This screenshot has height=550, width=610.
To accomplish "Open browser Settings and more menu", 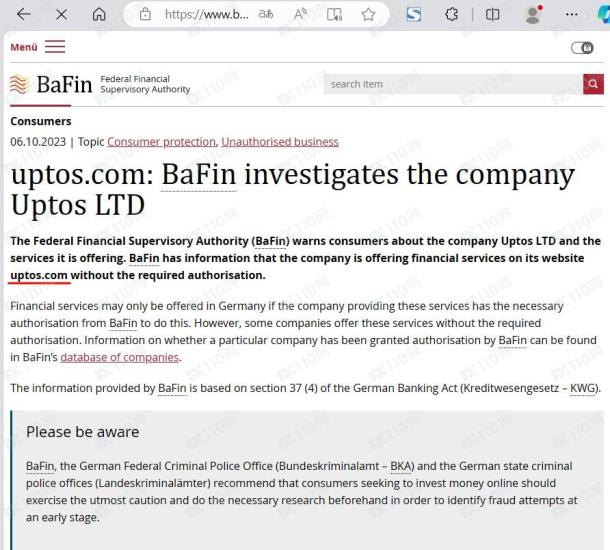I will tap(571, 14).
